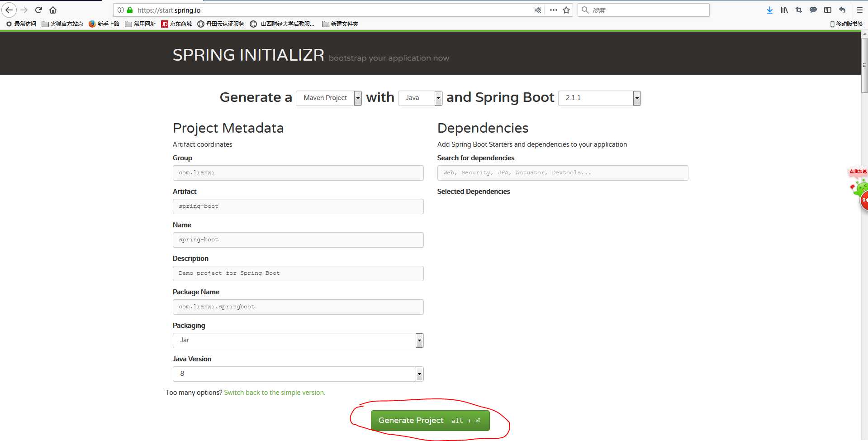This screenshot has height=441, width=868.
Task: Expand the Packaging Jar dropdown
Action: (298, 340)
